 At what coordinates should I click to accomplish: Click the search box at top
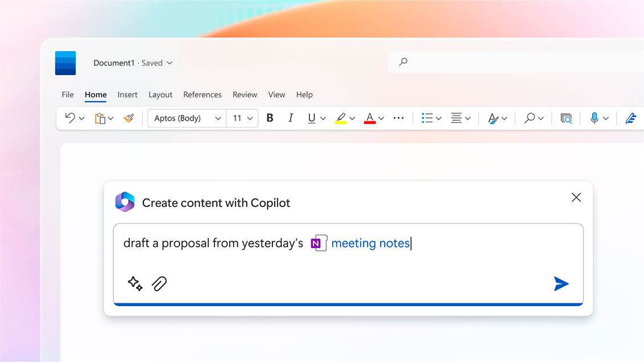pyautogui.click(x=513, y=62)
